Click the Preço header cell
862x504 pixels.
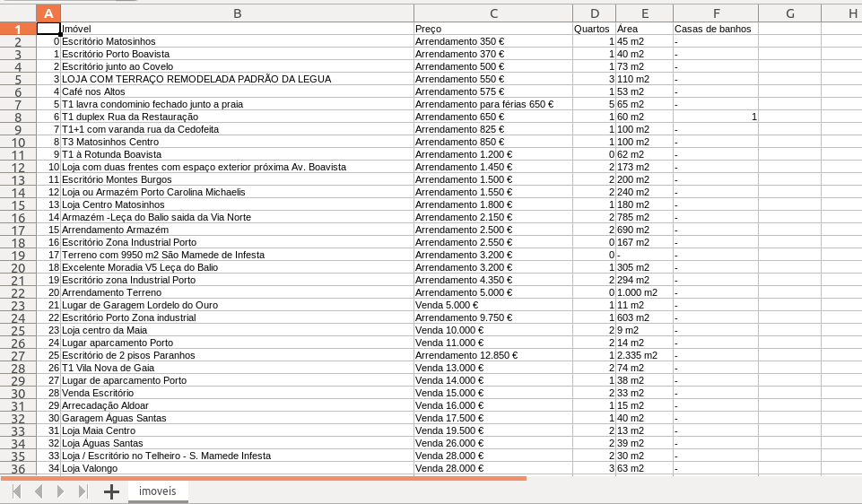click(x=492, y=29)
